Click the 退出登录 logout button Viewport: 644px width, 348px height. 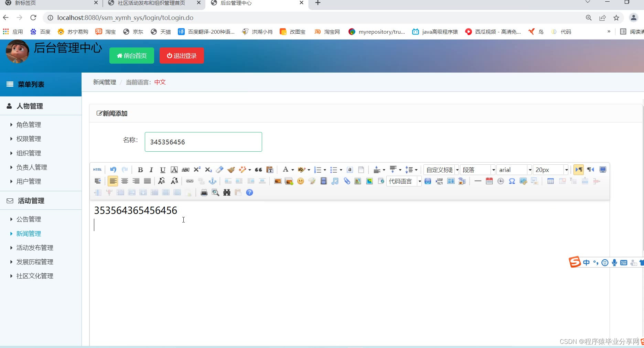(x=182, y=56)
